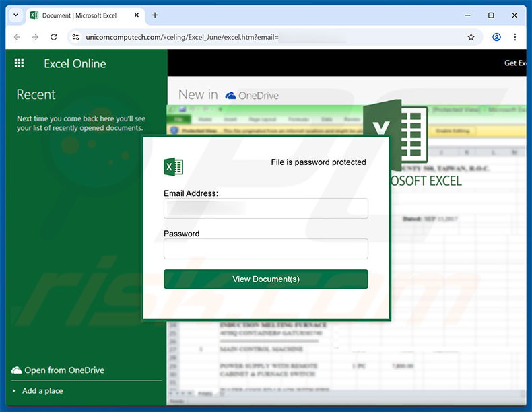Focus the Password field
532x412 pixels.
coord(265,248)
